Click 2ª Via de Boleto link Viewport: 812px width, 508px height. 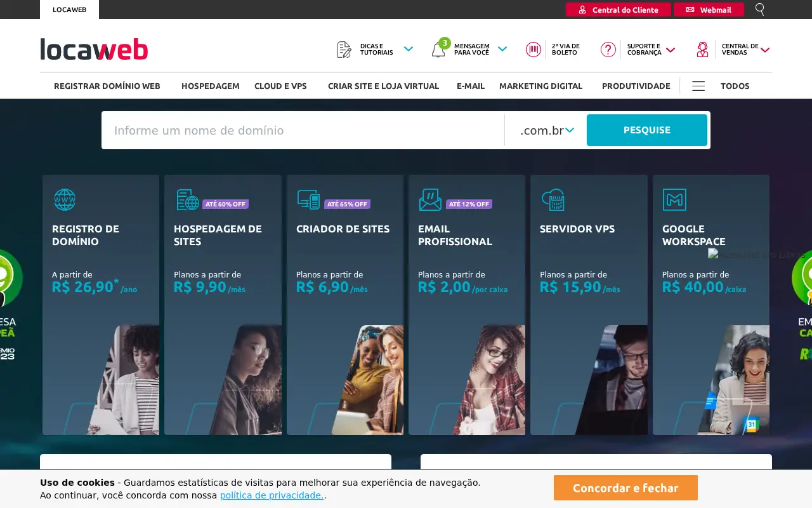click(x=566, y=50)
